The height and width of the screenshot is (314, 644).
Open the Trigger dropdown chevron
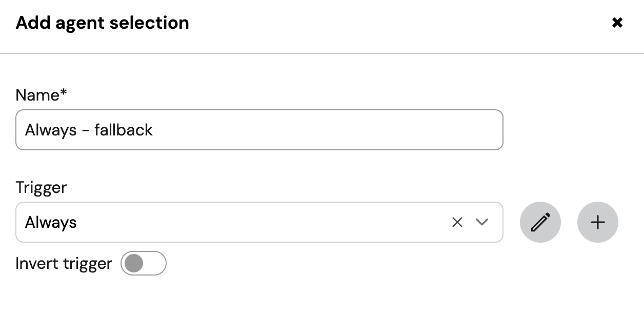(x=481, y=222)
